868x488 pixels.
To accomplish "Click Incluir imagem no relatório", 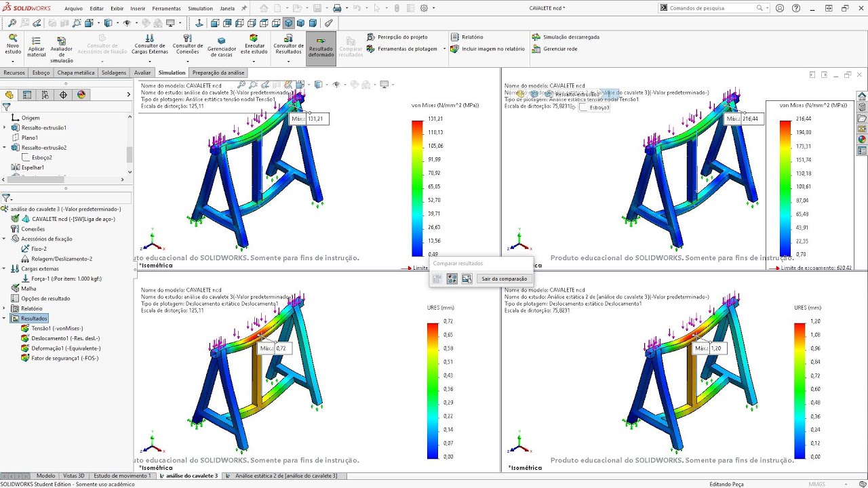I will coord(488,49).
